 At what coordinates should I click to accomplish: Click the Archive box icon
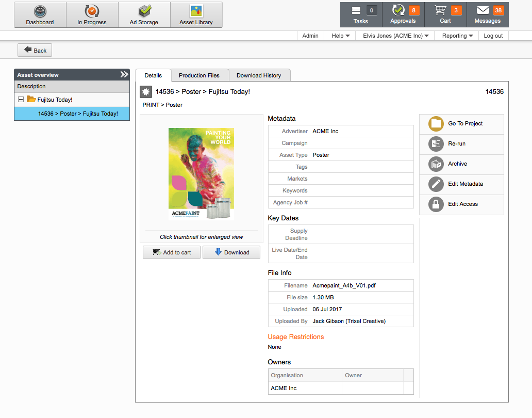pyautogui.click(x=436, y=164)
